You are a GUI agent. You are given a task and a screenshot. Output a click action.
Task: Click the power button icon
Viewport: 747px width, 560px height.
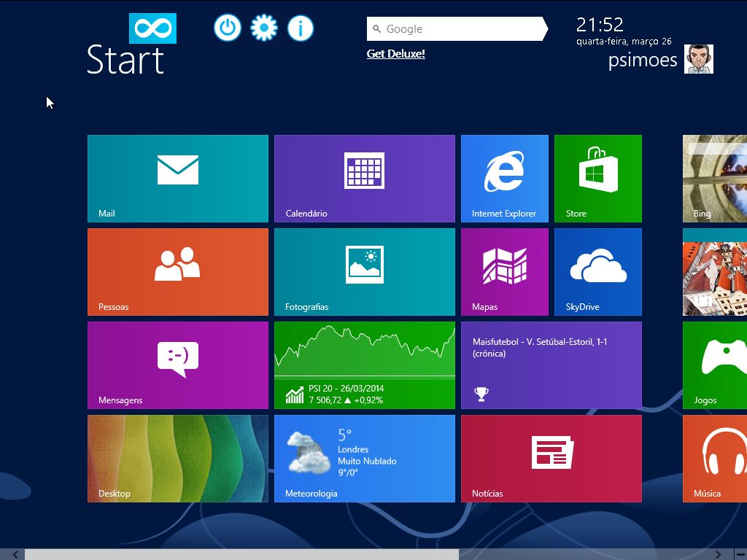point(228,28)
